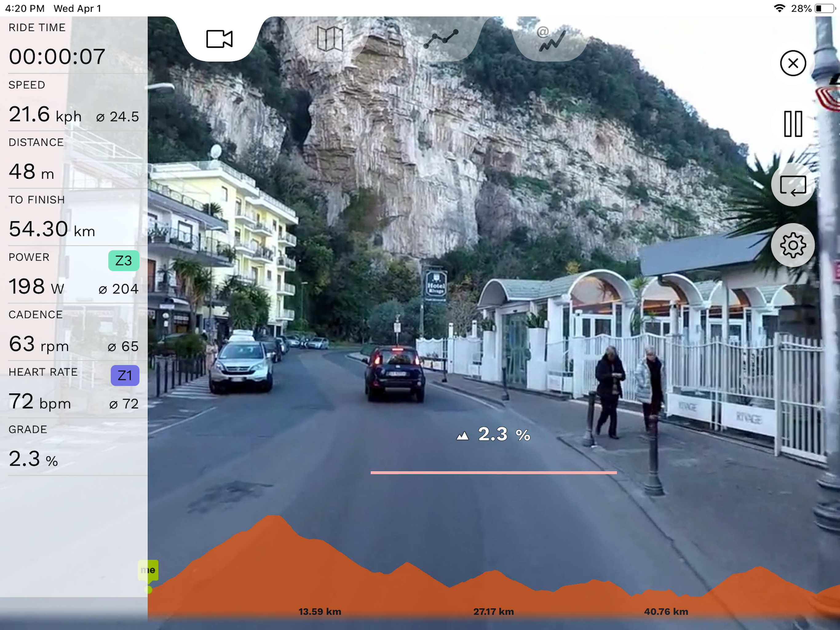The image size is (840, 630).
Task: Tap the Z1 heart rate zone badge
Action: pyautogui.click(x=125, y=375)
